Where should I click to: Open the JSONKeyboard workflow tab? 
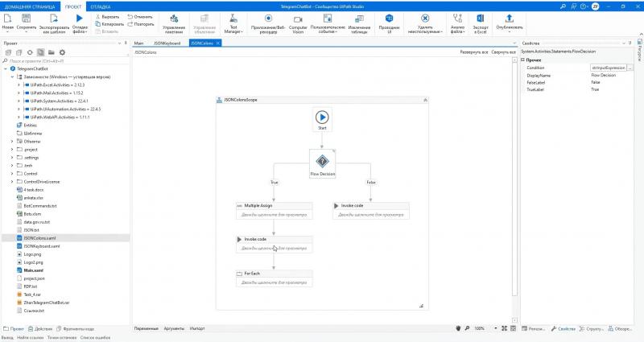(167, 43)
